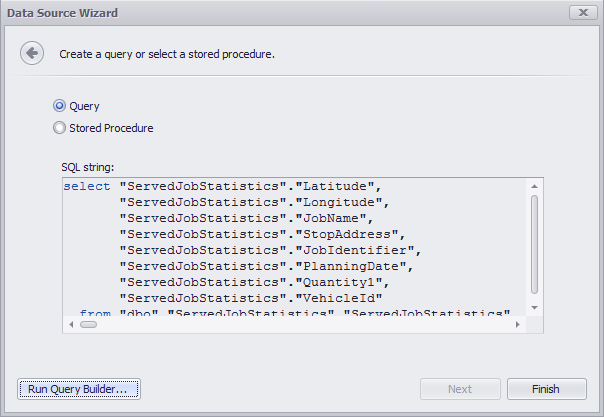Click the SQL editor's scroll-up arrow
Viewport: 604px width, 417px height.
534,186
